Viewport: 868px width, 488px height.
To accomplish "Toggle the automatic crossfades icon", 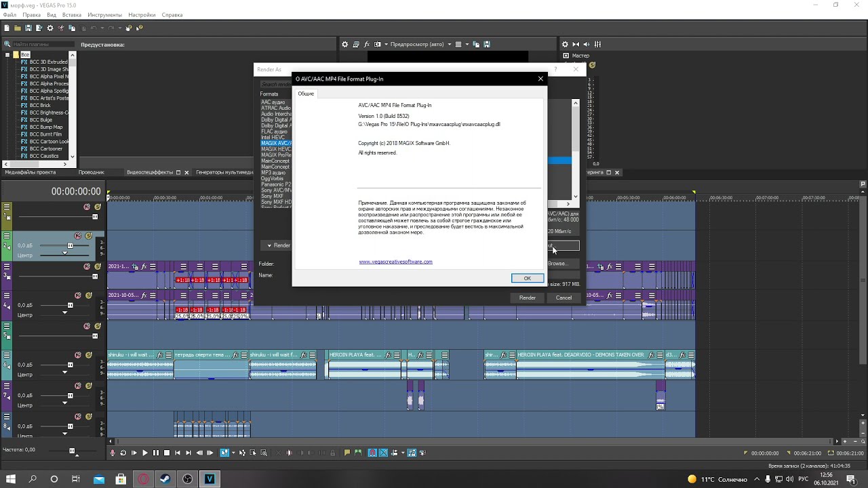I will point(383,453).
